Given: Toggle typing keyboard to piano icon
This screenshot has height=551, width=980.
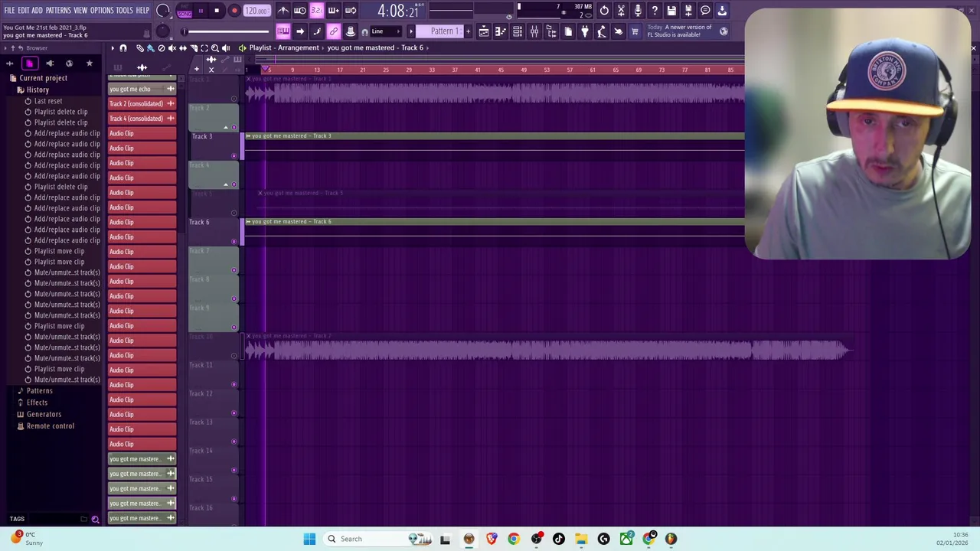Looking at the screenshot, I should (x=283, y=31).
